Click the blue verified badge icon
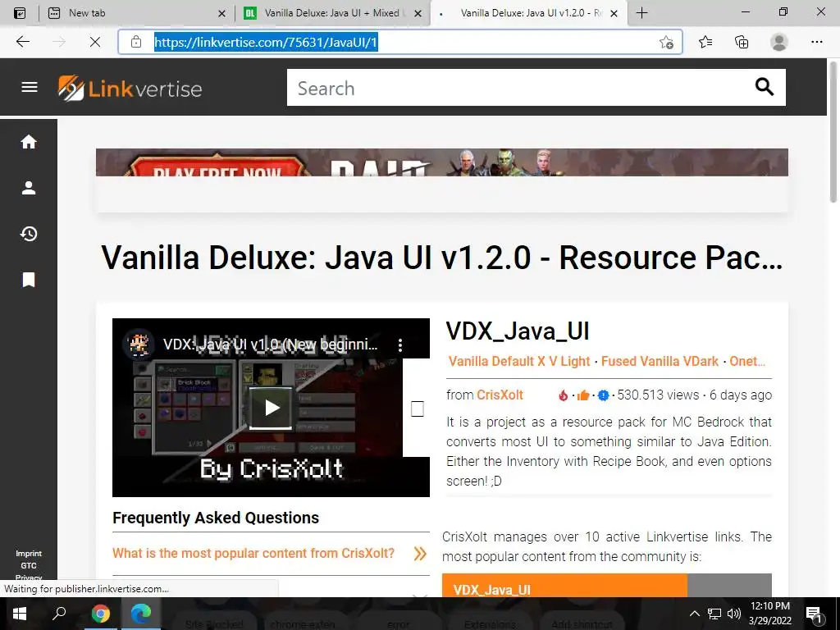This screenshot has height=630, width=840. click(x=604, y=395)
